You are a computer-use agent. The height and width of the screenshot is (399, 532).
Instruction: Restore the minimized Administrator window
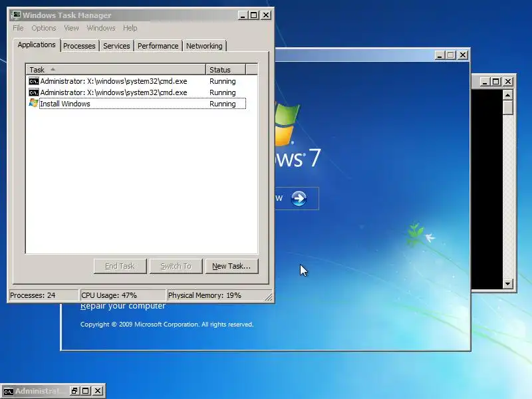[x=74, y=391]
